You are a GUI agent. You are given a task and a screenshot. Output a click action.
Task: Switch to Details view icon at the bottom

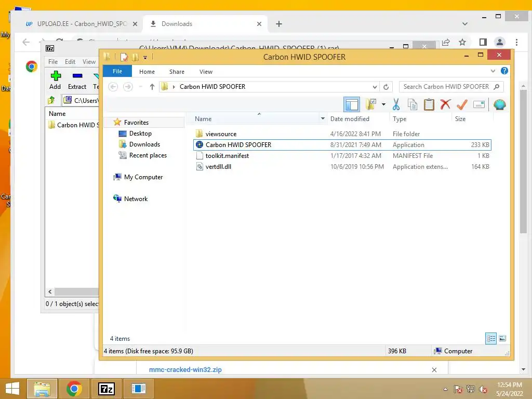tap(490, 338)
